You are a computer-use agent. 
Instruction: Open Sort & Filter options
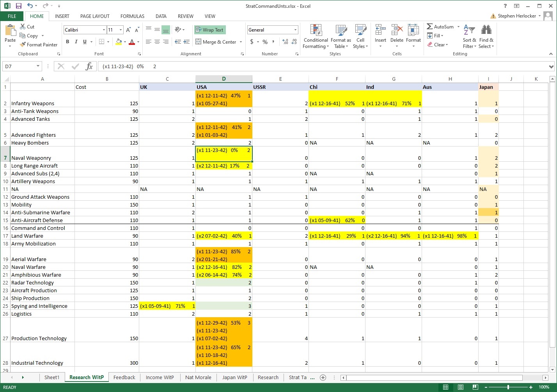(469, 36)
